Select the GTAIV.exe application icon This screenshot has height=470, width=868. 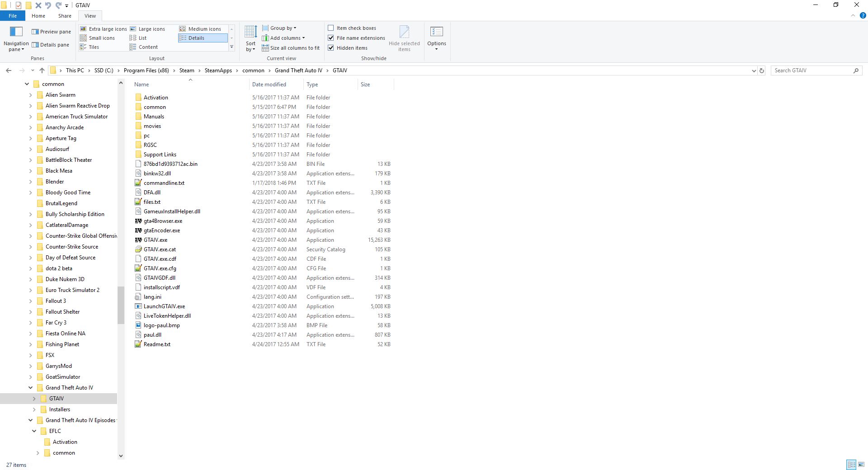[x=138, y=240]
